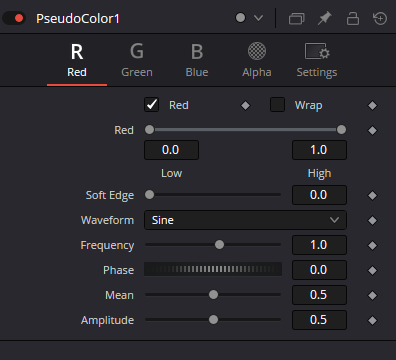Viewport: 396px width, 360px height.
Task: Open the Settings tab
Action: coord(317,61)
